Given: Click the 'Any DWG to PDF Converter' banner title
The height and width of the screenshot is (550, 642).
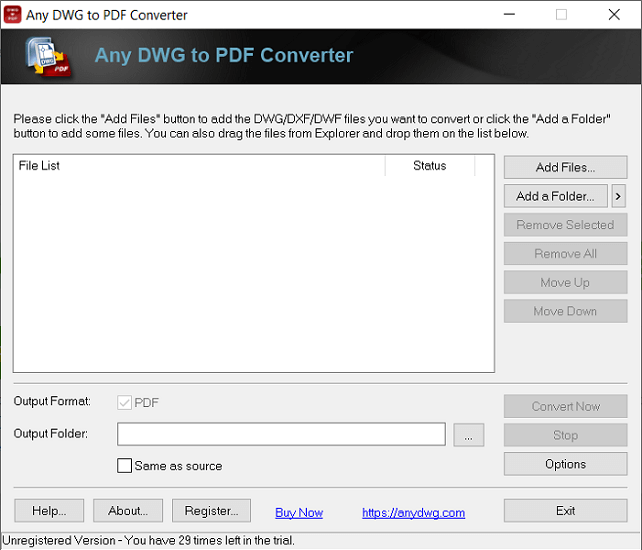Looking at the screenshot, I should pos(224,55).
